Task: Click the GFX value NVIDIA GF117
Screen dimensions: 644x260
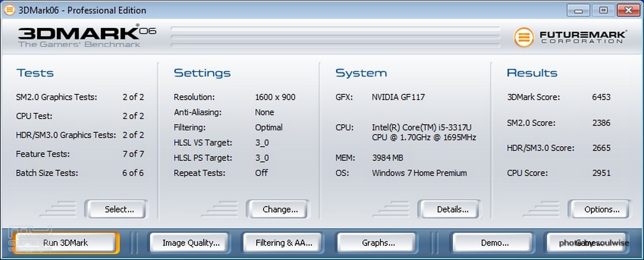Action: point(398,97)
